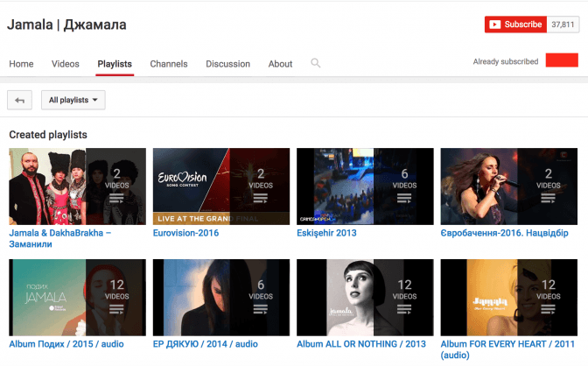Click the yellow FOR EVERY HEART cover

509,298
